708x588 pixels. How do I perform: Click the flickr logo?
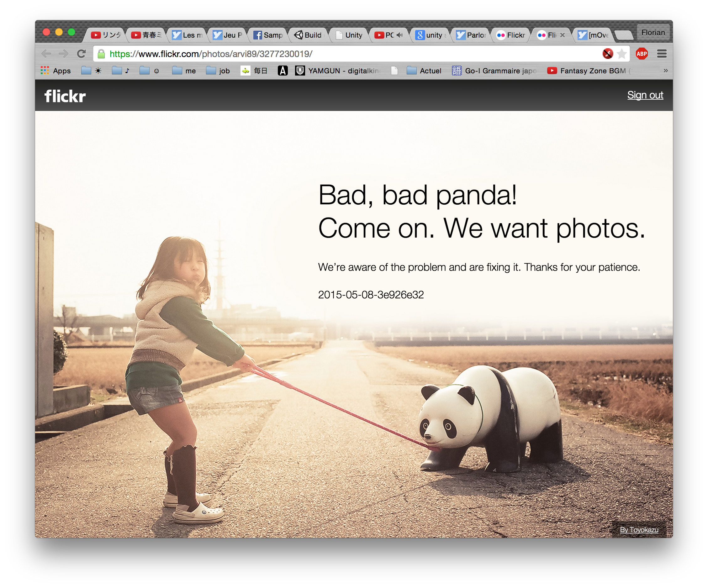coord(65,96)
